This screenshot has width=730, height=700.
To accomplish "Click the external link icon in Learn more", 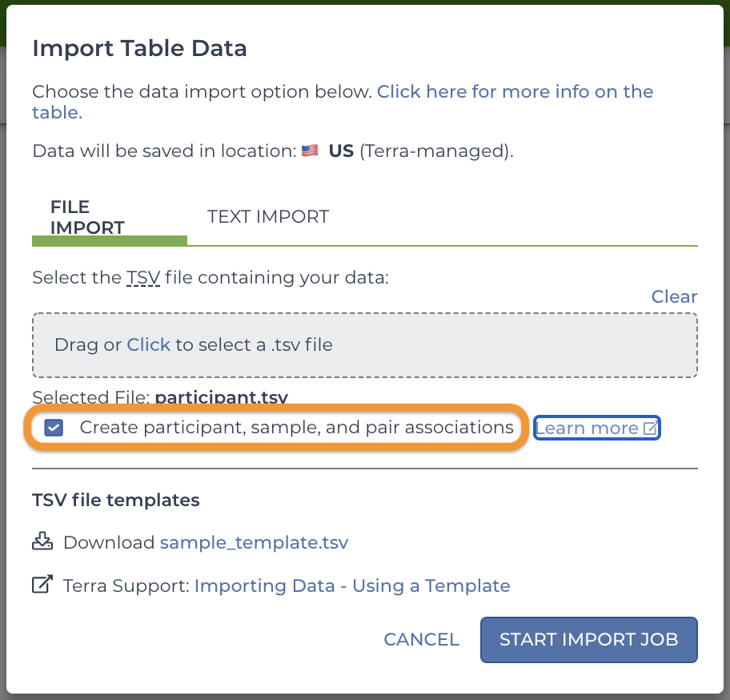I will point(650,428).
